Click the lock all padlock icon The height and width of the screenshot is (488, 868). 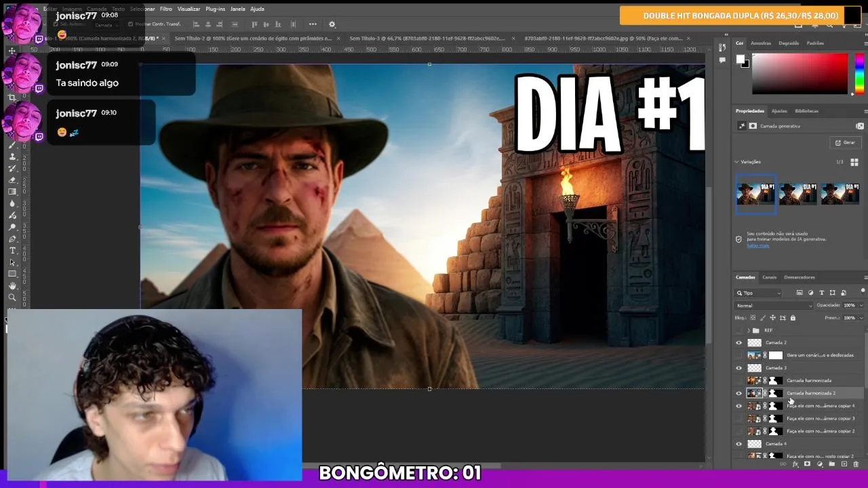click(x=793, y=318)
